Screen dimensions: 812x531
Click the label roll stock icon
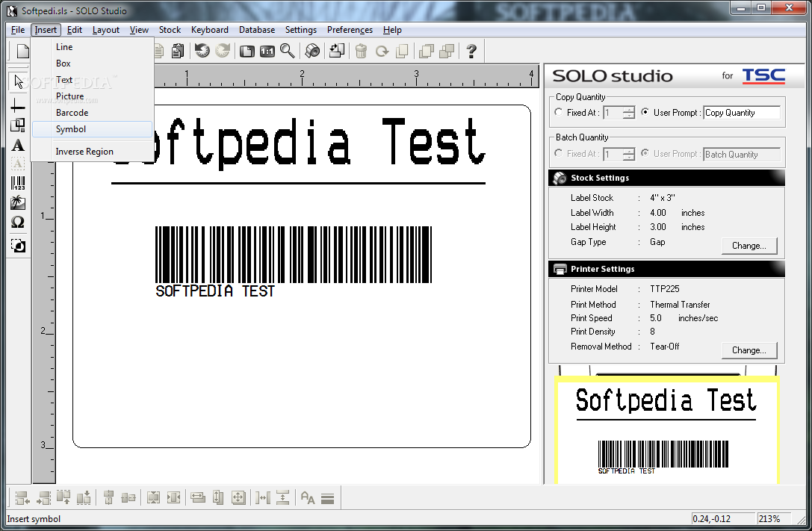point(312,51)
